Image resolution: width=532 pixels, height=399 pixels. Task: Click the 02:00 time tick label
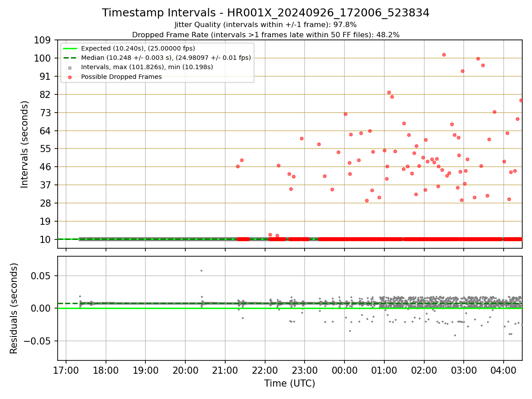tap(424, 370)
